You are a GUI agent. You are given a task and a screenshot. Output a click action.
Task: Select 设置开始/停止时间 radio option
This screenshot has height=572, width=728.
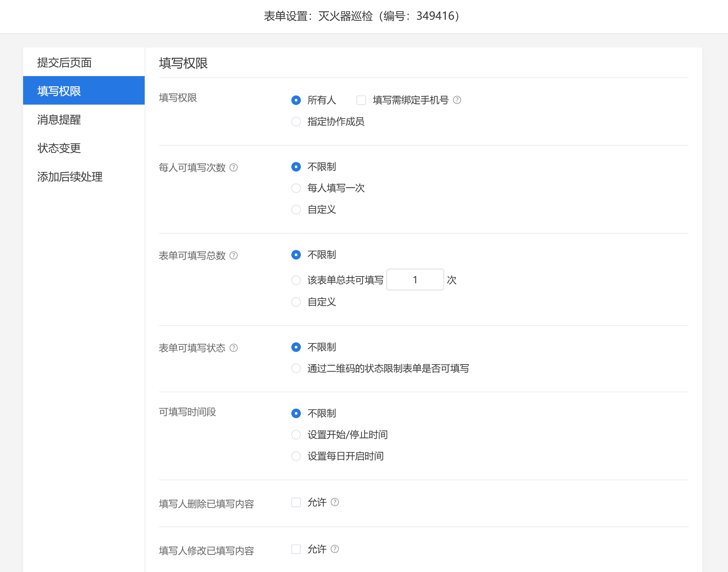tap(296, 435)
